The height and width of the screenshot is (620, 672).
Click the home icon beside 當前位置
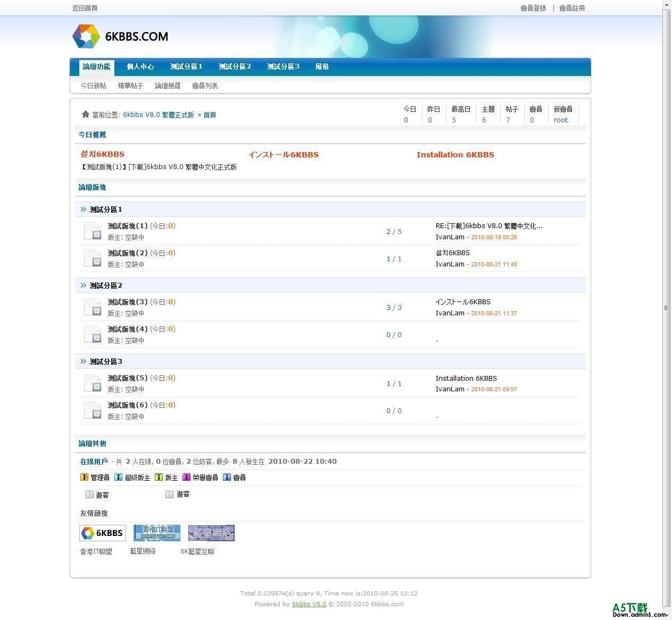coord(86,114)
